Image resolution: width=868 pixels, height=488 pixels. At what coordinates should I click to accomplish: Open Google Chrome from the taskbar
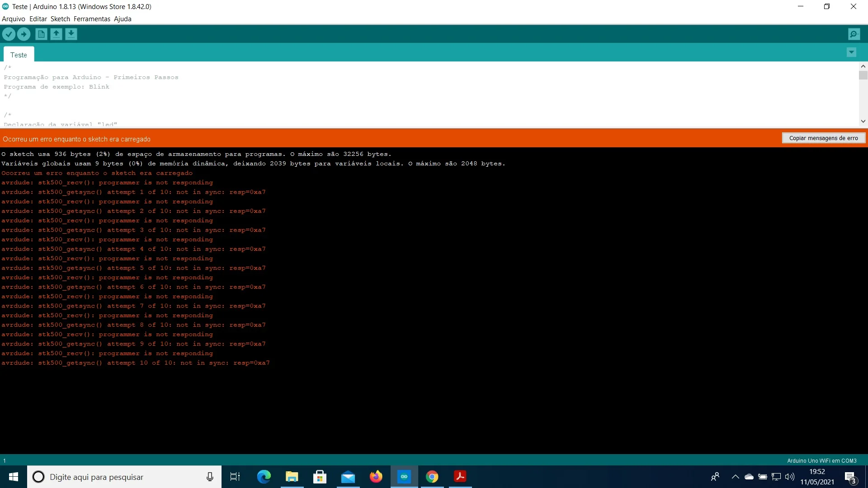pos(432,477)
